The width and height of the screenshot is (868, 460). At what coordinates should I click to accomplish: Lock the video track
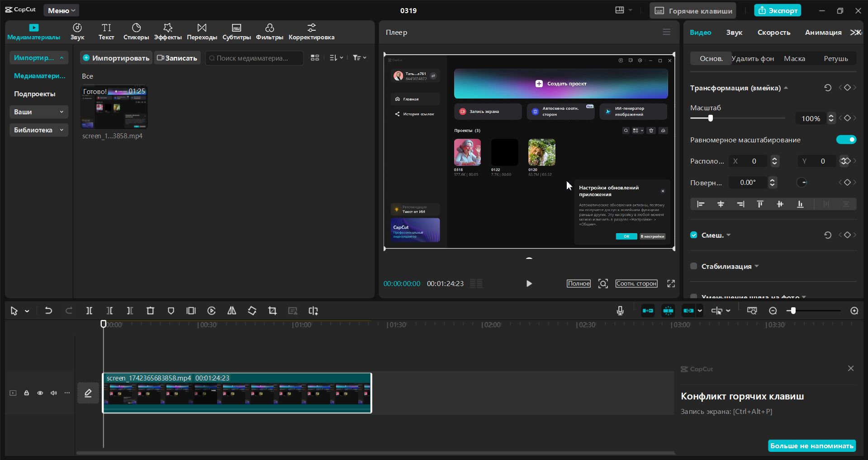27,393
